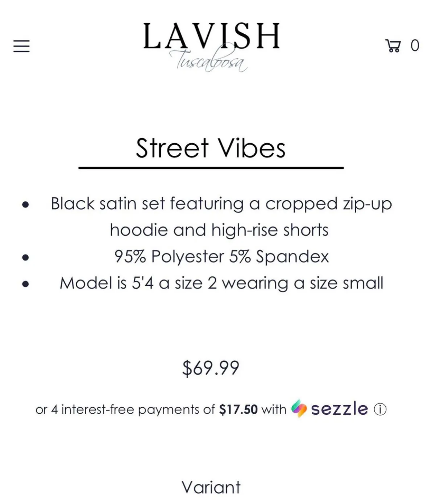Click the $69.99 product price
Viewport: 424px width, 504px height.
click(211, 368)
